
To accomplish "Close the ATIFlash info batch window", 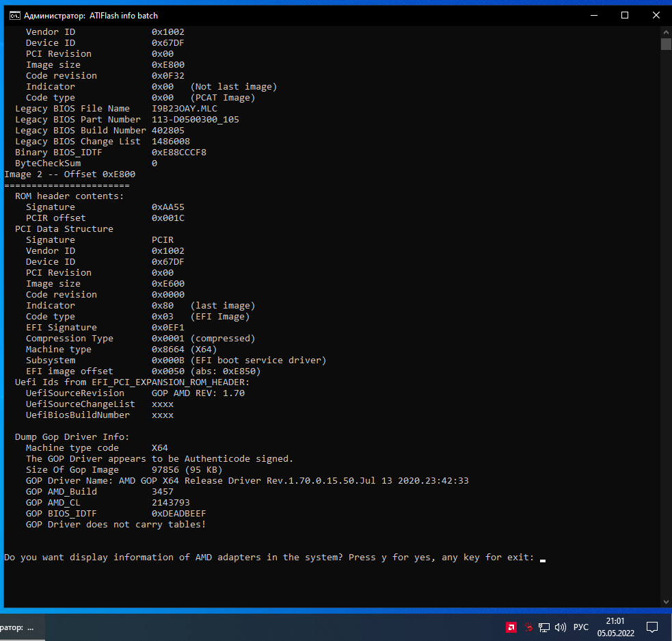I will tap(656, 16).
